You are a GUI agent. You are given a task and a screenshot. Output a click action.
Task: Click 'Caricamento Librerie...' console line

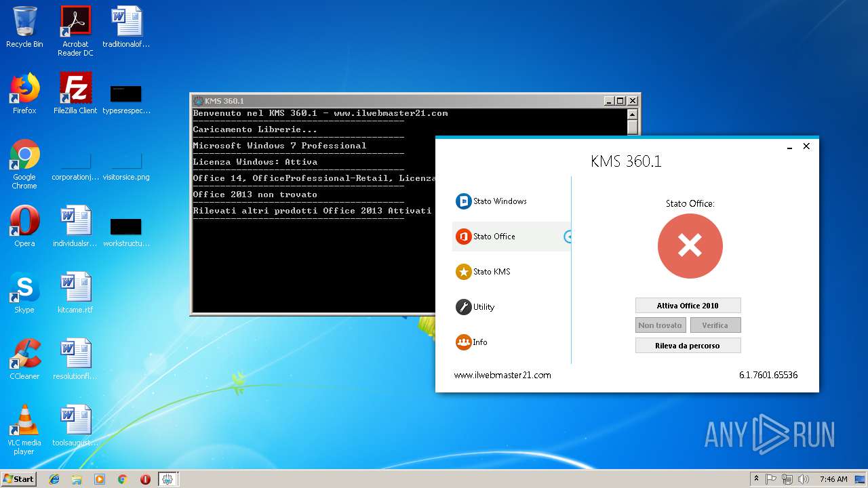click(x=255, y=129)
